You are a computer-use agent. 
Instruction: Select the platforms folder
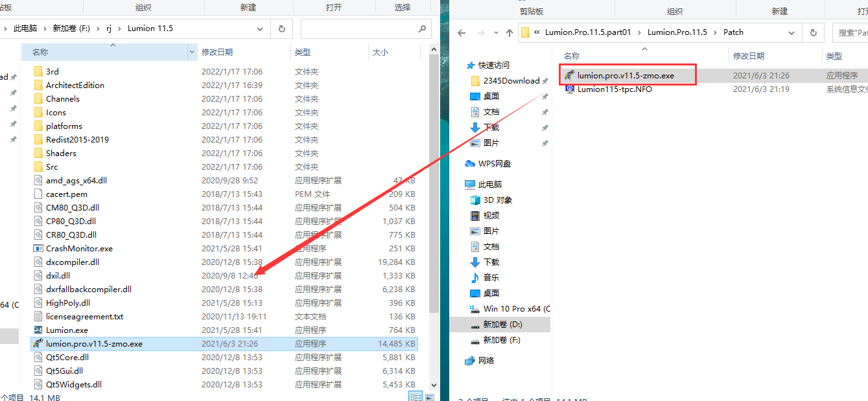[x=64, y=126]
